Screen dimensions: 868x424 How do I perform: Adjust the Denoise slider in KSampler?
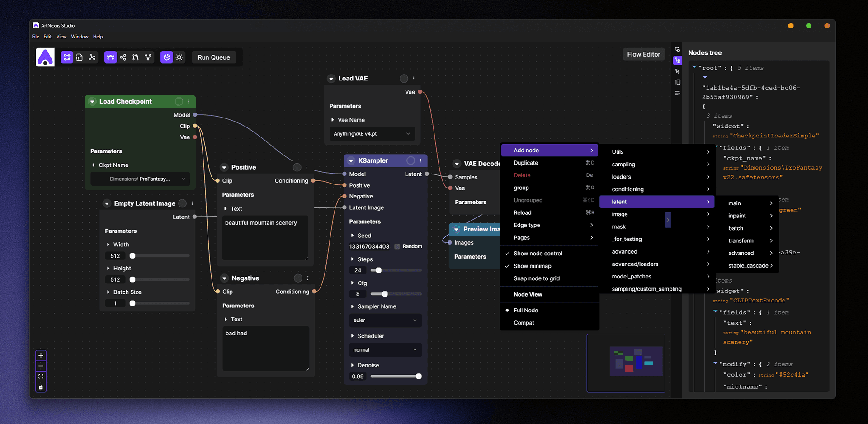(x=396, y=377)
